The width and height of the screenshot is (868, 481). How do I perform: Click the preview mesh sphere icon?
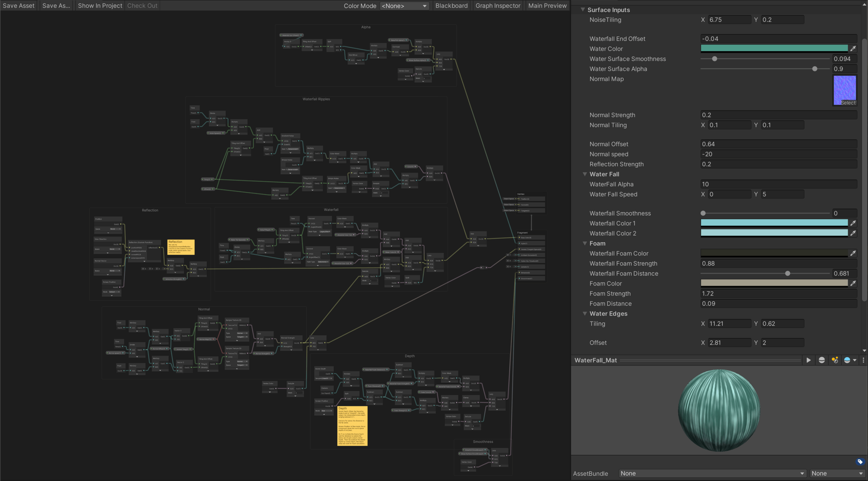coord(822,360)
